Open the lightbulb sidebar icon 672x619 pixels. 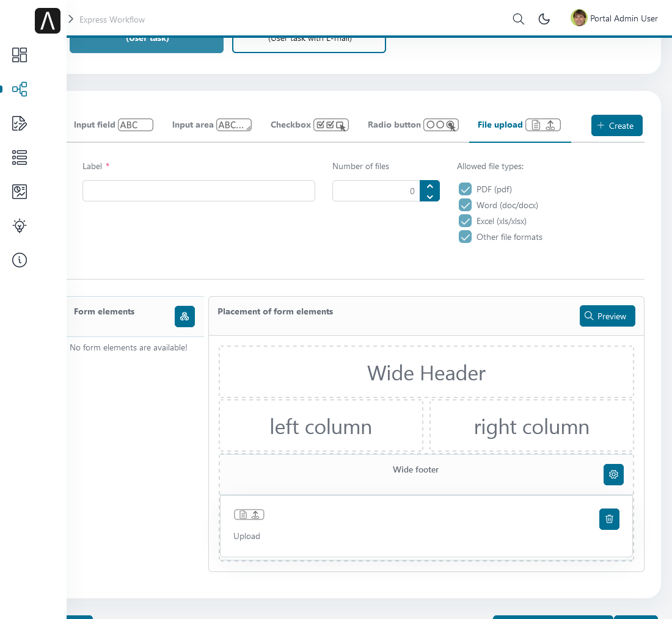click(x=20, y=226)
